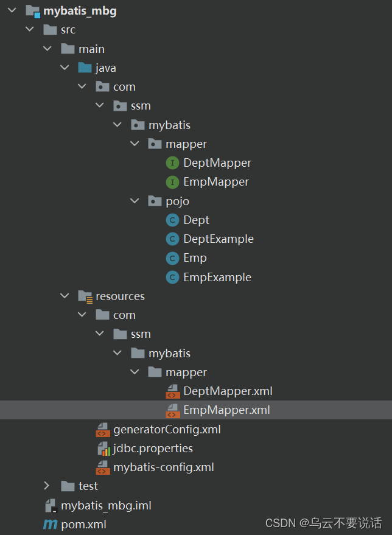
Task: Select the Dept class entry
Action: [196, 220]
